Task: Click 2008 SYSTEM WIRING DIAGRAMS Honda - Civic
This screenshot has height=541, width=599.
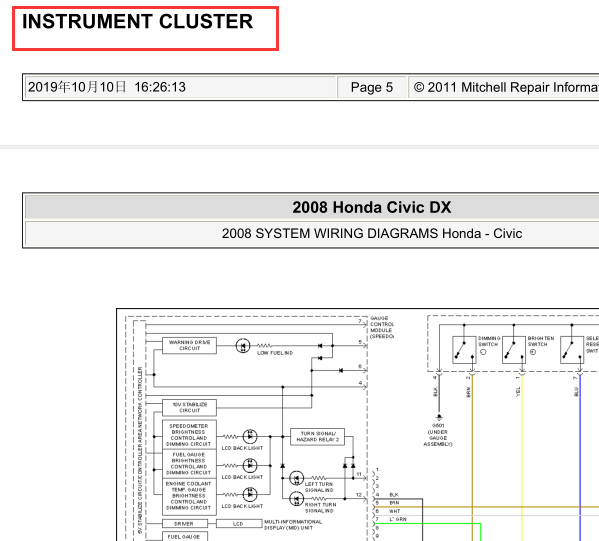Action: (372, 233)
